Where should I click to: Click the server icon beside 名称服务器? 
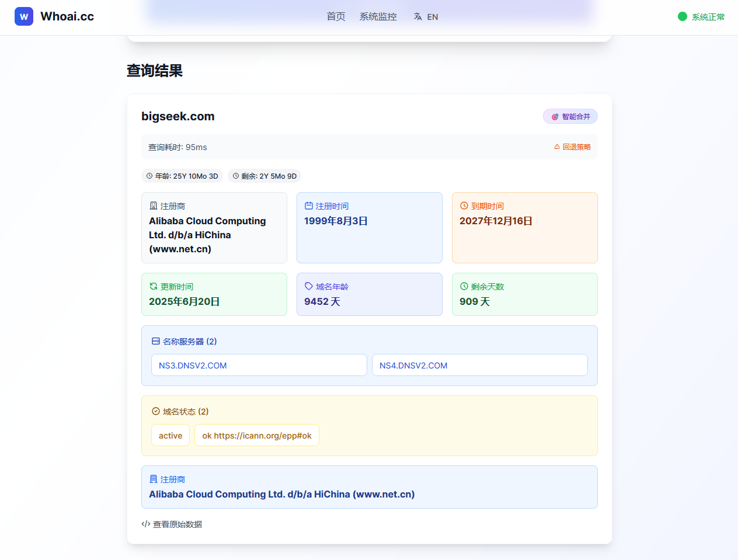point(156,341)
